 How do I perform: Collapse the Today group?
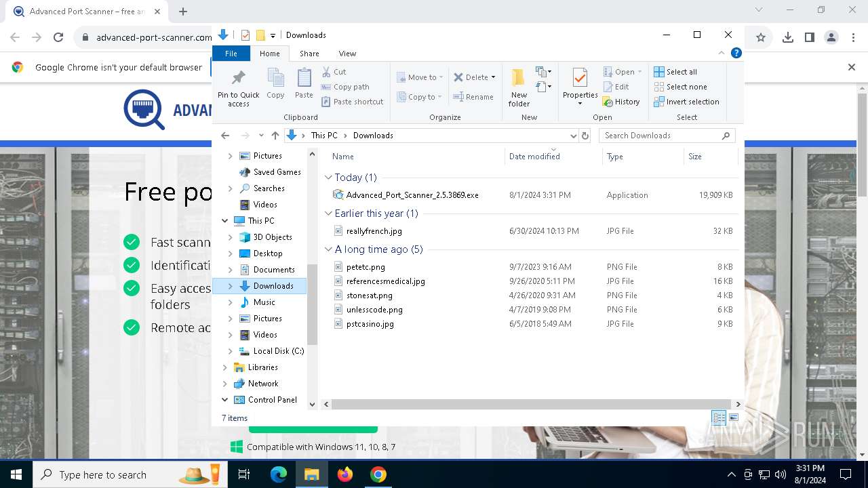pos(329,178)
